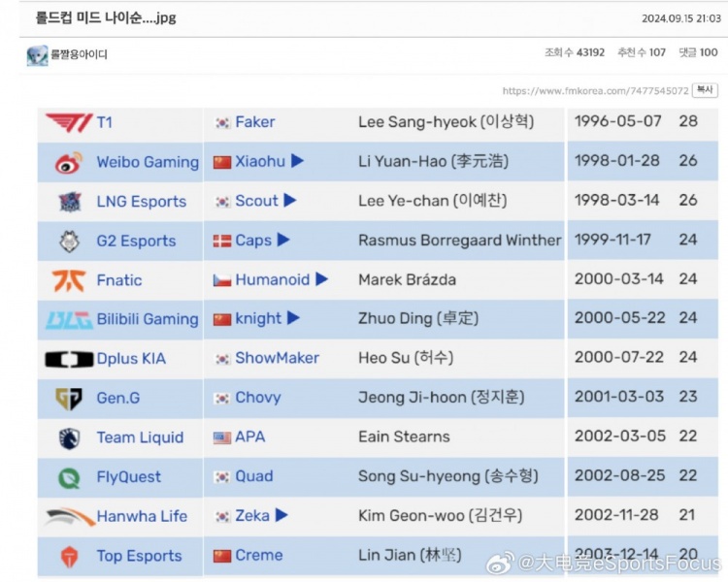Click the Hanwha Life logo

coord(70,517)
